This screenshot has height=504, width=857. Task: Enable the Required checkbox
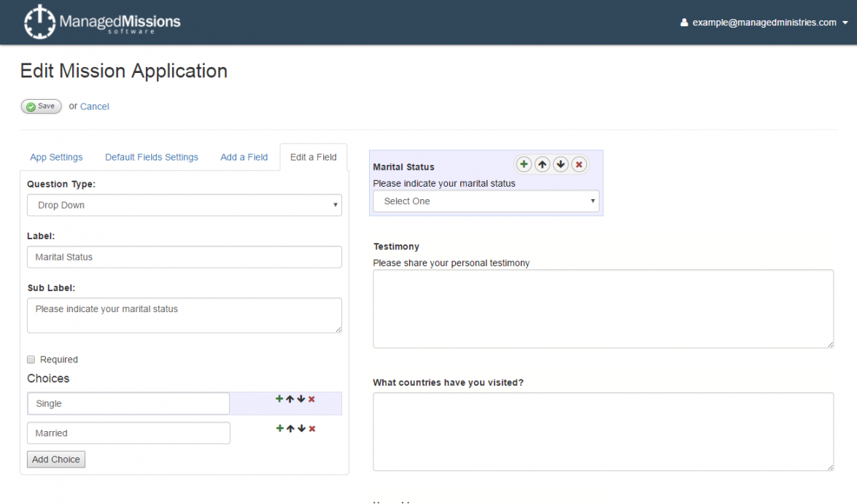point(31,360)
